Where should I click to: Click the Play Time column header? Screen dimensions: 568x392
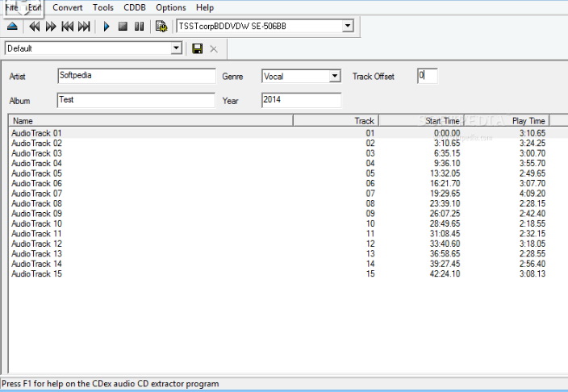(528, 121)
